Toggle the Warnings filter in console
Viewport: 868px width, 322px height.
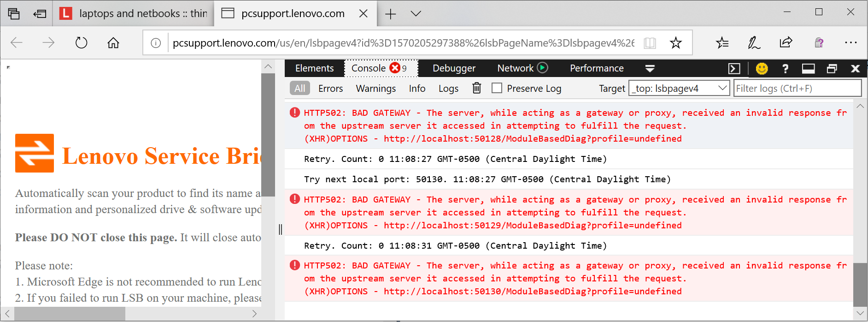[x=375, y=89]
